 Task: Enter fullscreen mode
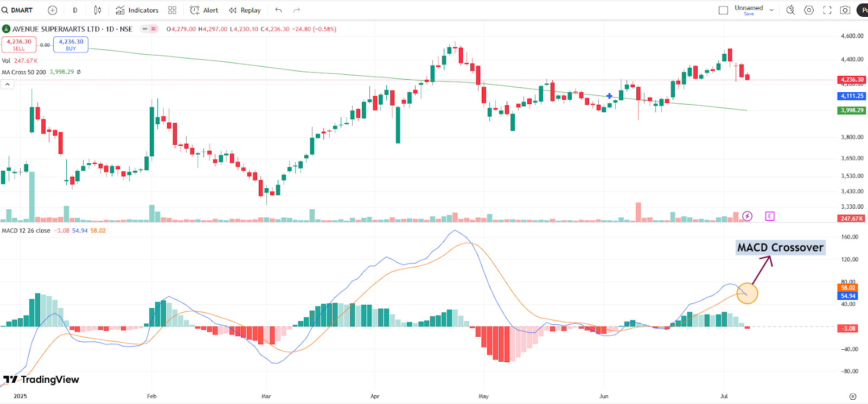[827, 10]
